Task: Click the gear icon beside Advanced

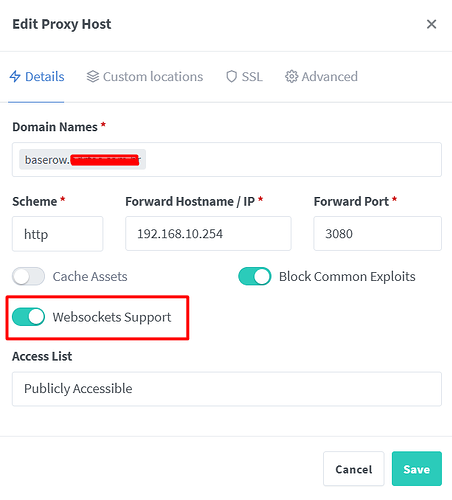Action: pos(291,76)
